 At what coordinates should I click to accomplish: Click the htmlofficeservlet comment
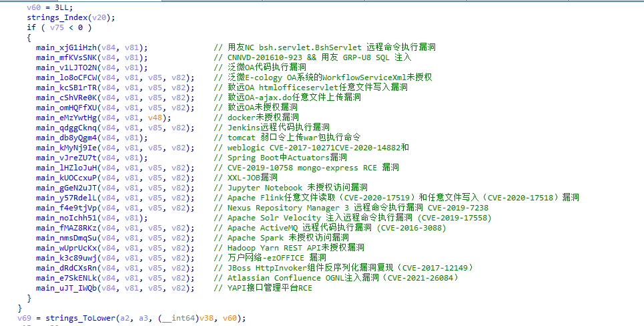[x=310, y=87]
